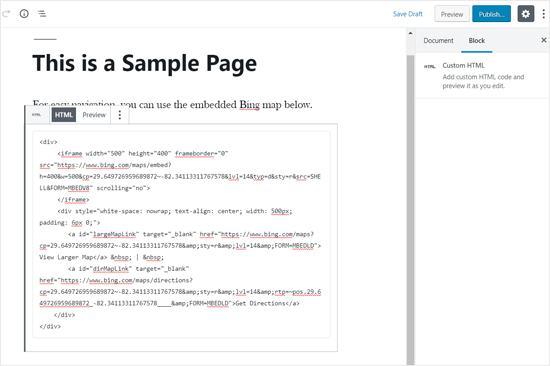Click the closing </iframe> tag line

(73, 200)
